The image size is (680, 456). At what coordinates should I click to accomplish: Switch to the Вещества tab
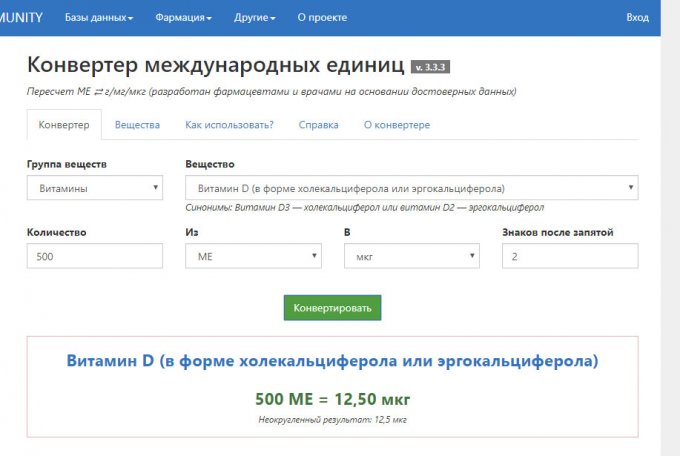tap(137, 125)
